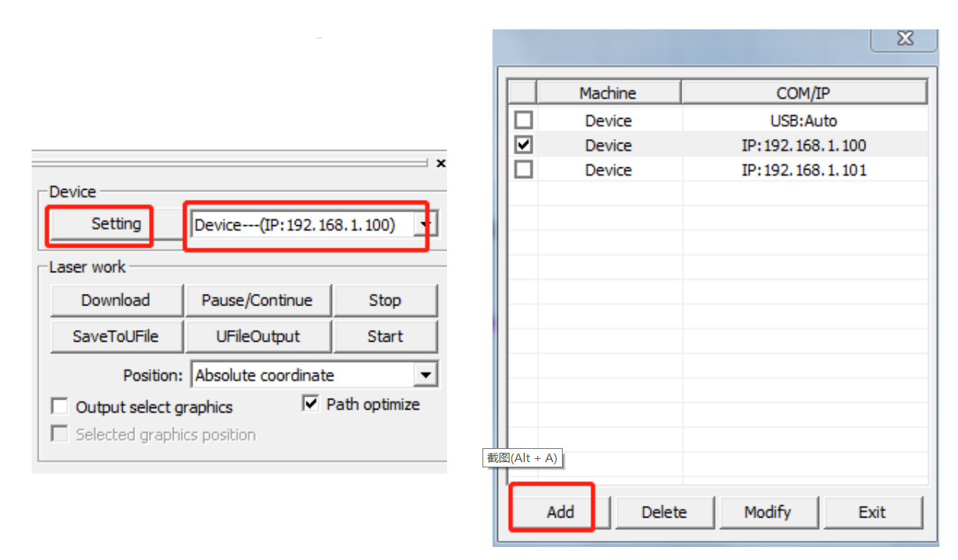The image size is (958, 560).
Task: Uncheck the IP:192.168.1.100 device checkbox
Action: [524, 145]
